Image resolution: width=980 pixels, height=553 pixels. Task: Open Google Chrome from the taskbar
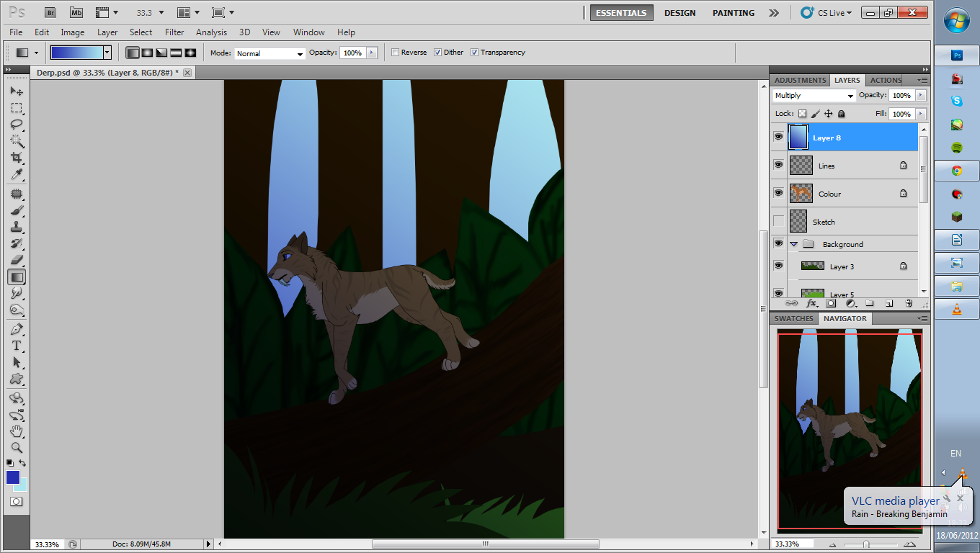point(957,171)
